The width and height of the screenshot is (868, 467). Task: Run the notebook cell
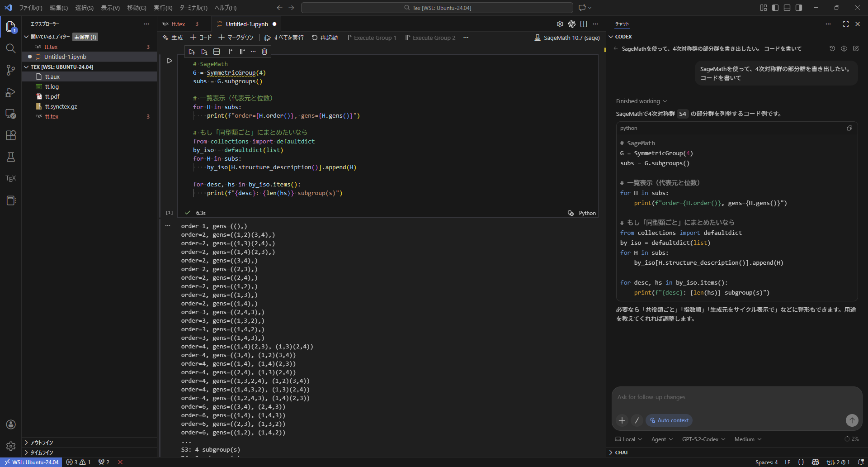(x=170, y=61)
